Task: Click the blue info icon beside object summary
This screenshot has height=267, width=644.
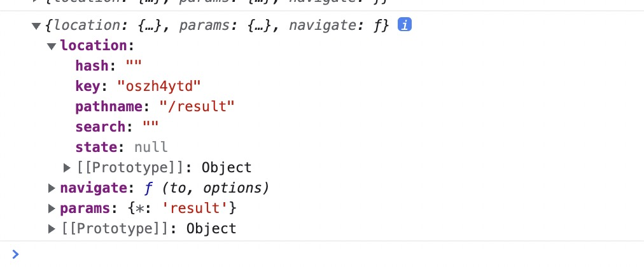Action: (x=404, y=25)
